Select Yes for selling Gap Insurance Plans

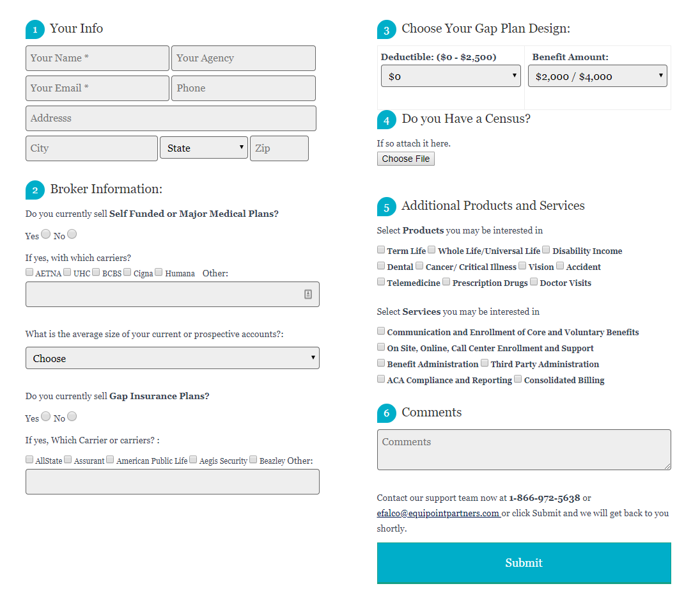tap(46, 416)
